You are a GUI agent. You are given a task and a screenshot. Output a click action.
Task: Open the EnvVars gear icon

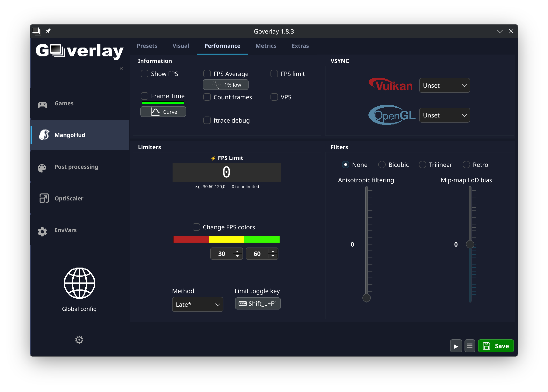click(x=42, y=231)
